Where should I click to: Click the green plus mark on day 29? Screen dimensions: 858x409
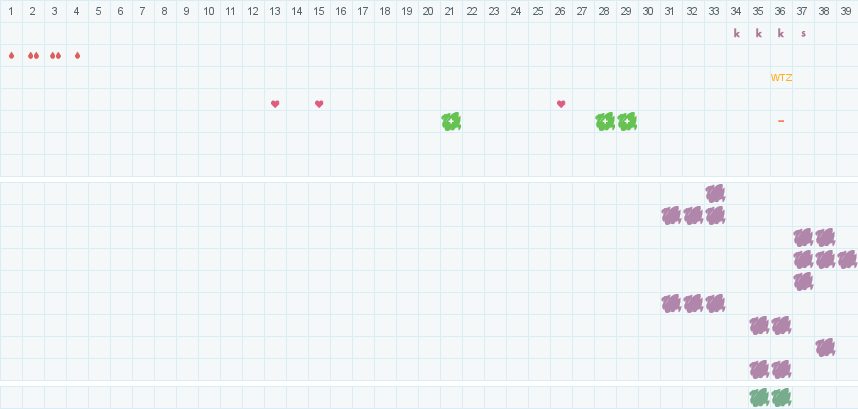627,121
